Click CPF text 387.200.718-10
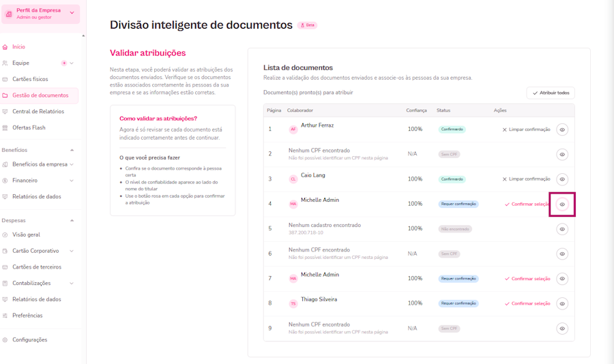Image resolution: width=614 pixels, height=364 pixels. pos(306,232)
